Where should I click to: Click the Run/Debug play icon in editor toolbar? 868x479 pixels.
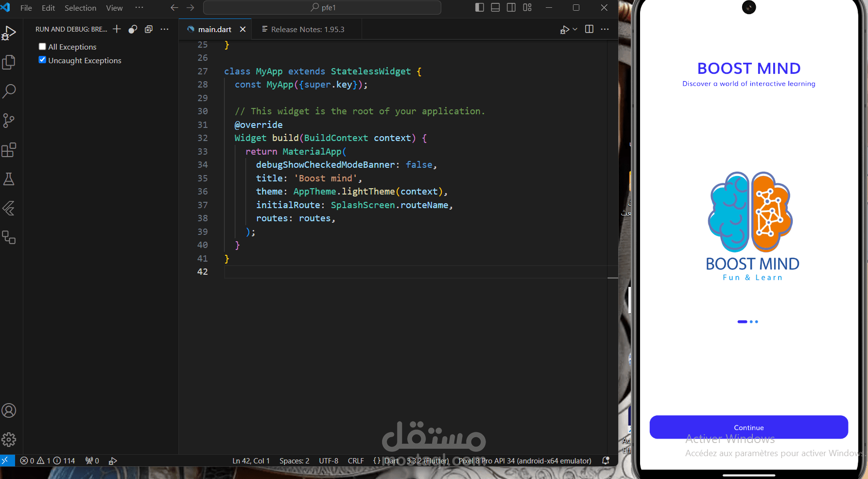coord(564,30)
